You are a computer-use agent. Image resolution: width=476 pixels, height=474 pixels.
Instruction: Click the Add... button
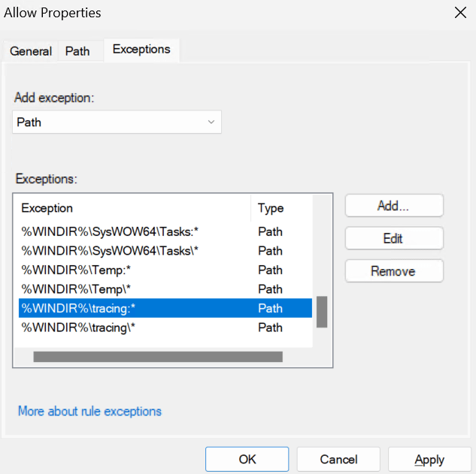(x=394, y=205)
